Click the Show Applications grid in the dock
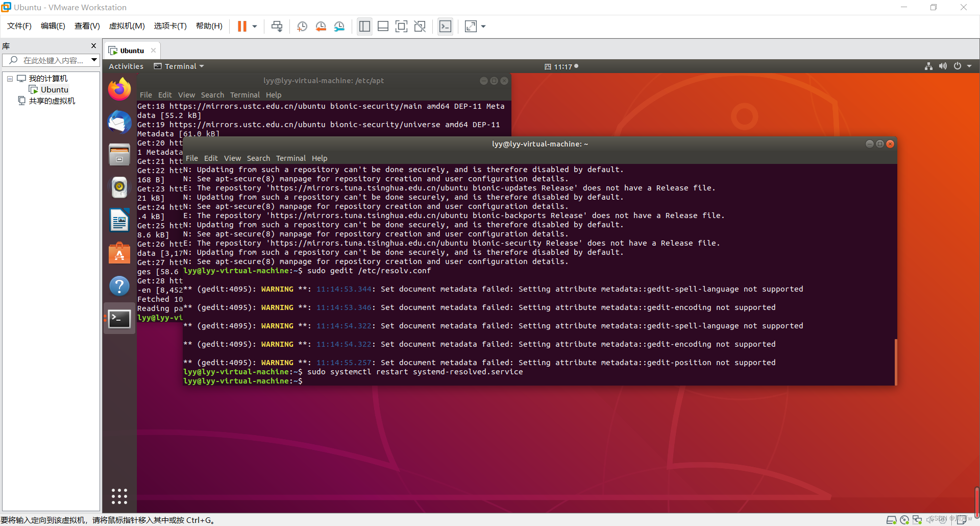The image size is (980, 526). (119, 495)
